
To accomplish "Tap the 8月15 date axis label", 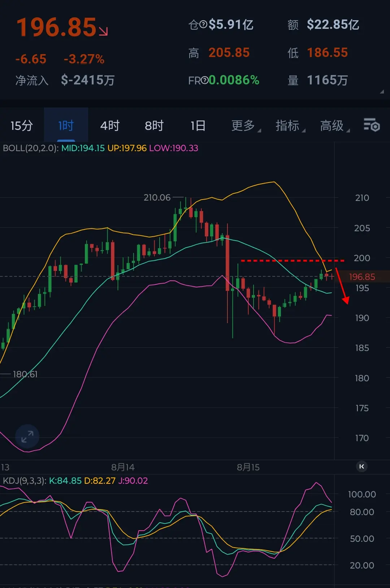I will [x=248, y=468].
